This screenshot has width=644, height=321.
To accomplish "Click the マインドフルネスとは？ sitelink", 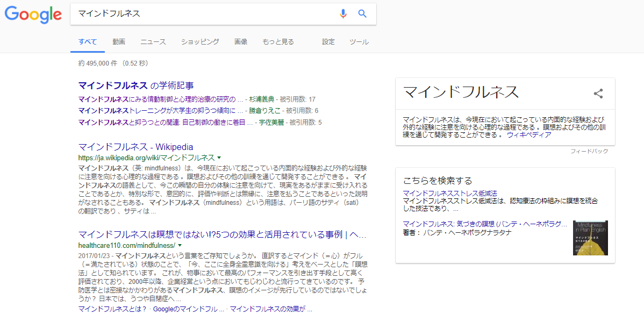I will (x=112, y=309).
